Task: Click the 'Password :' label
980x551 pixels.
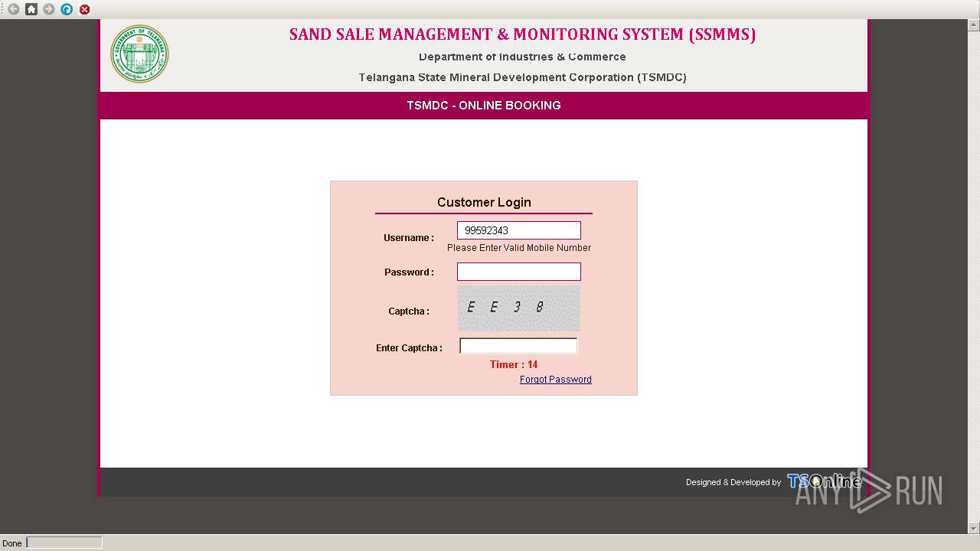Action: coord(409,272)
